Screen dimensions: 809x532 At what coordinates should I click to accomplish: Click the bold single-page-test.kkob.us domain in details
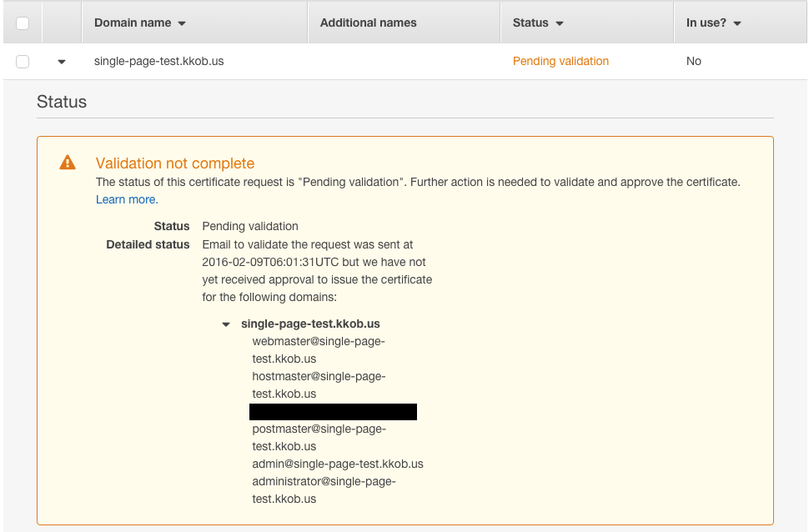[x=310, y=324]
